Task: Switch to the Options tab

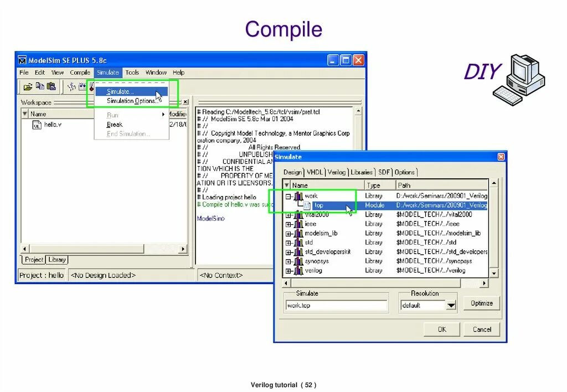Action: tap(404, 172)
